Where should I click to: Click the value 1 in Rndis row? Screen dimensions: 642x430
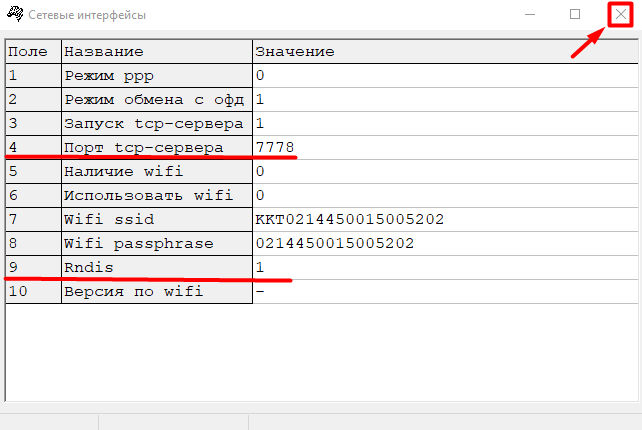[445, 267]
